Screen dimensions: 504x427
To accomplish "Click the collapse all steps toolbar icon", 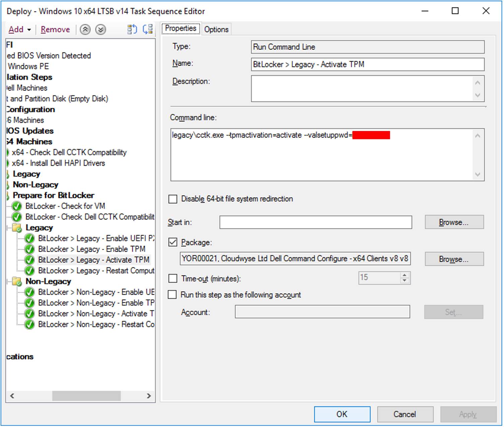I will (x=147, y=29).
